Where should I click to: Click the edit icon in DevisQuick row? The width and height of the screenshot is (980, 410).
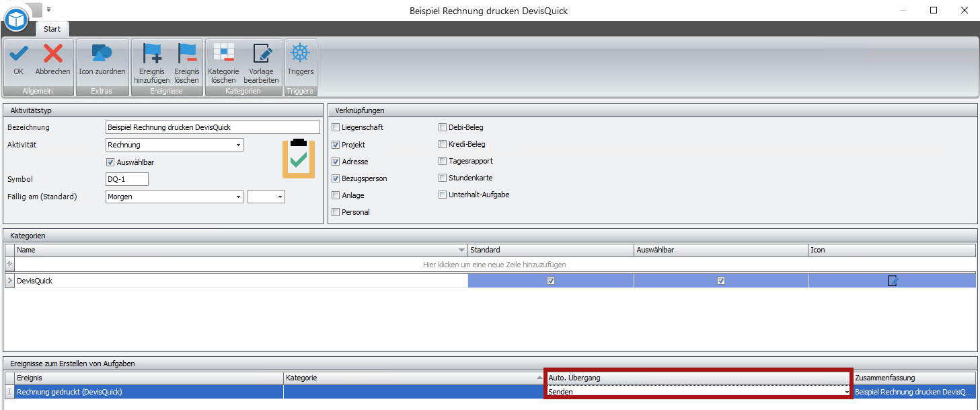click(x=893, y=281)
